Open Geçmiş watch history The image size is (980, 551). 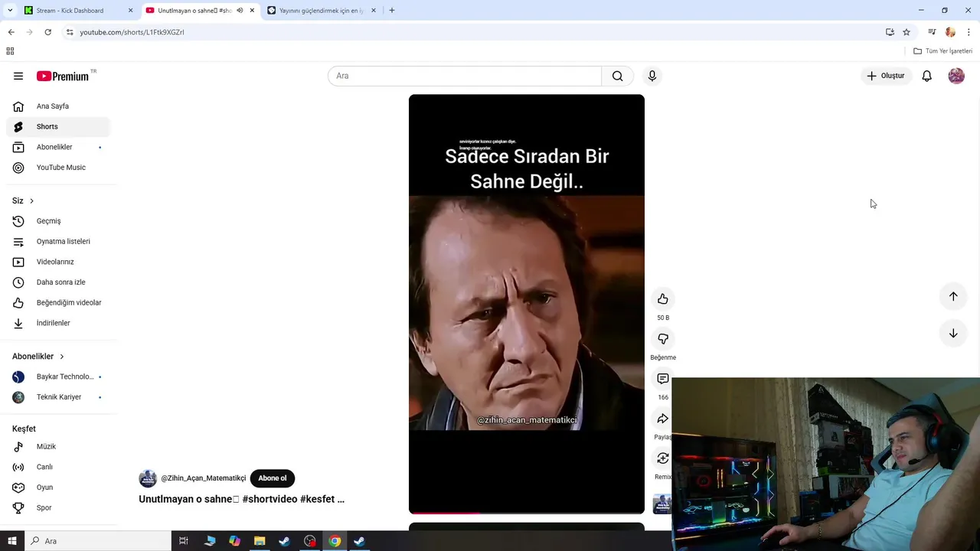point(58,221)
